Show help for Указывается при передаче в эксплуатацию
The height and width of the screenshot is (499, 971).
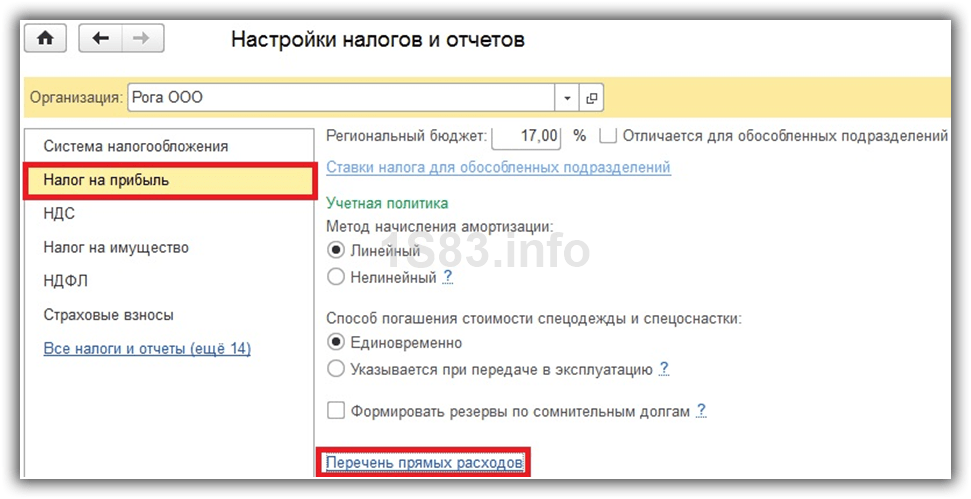coord(663,369)
